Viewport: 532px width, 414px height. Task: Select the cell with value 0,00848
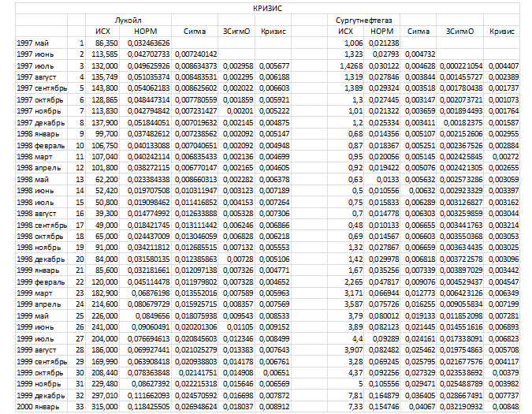[501, 407]
